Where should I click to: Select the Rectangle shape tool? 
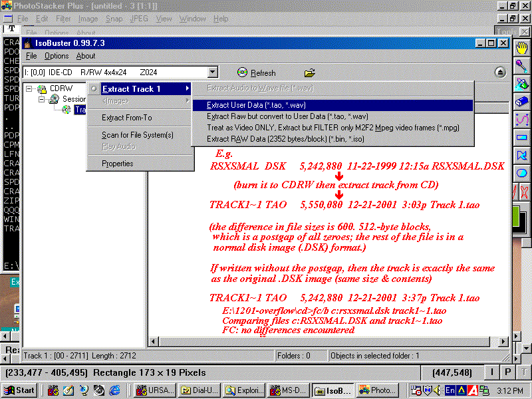point(522,138)
